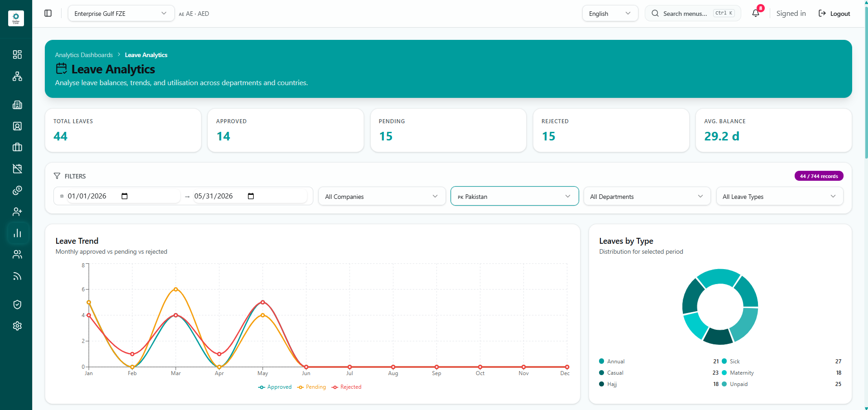
Task: Open the RSS feed sidebar icon
Action: pyautogui.click(x=17, y=276)
